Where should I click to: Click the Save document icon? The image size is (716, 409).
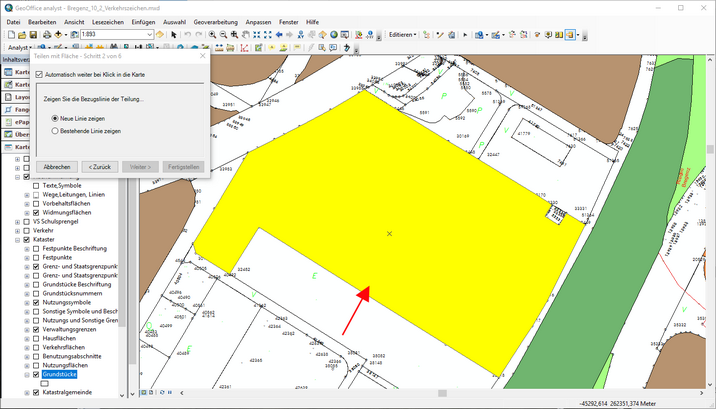[x=33, y=34]
